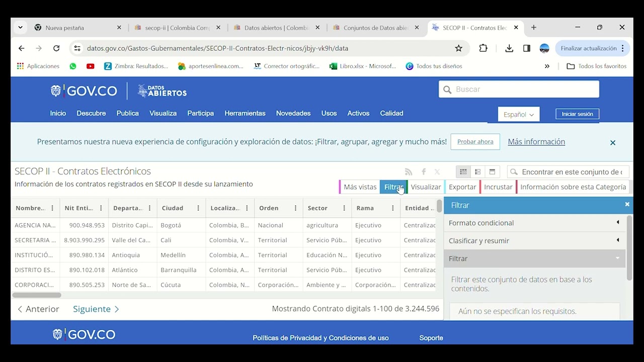This screenshot has width=644, height=362.
Task: Open the tab search dropdown arrow
Action: [x=20, y=28]
